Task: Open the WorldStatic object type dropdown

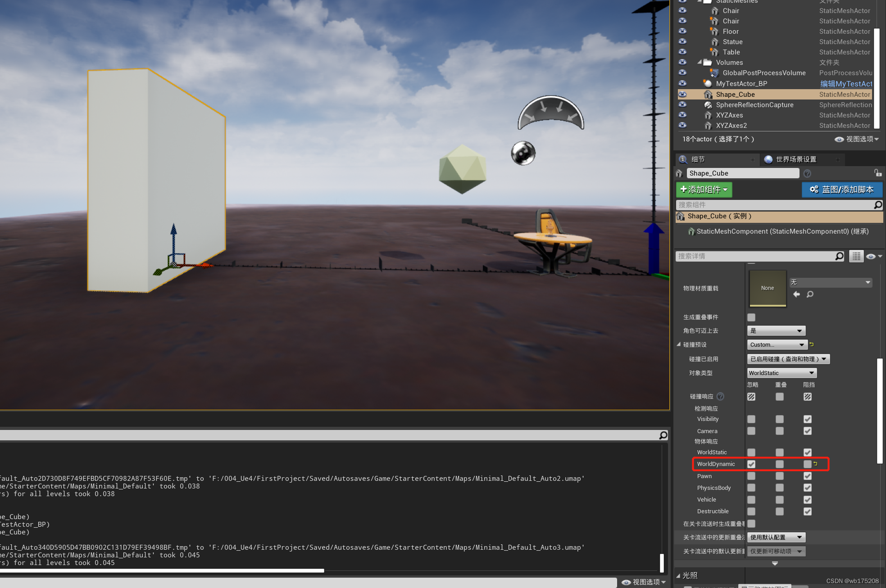Action: click(781, 373)
